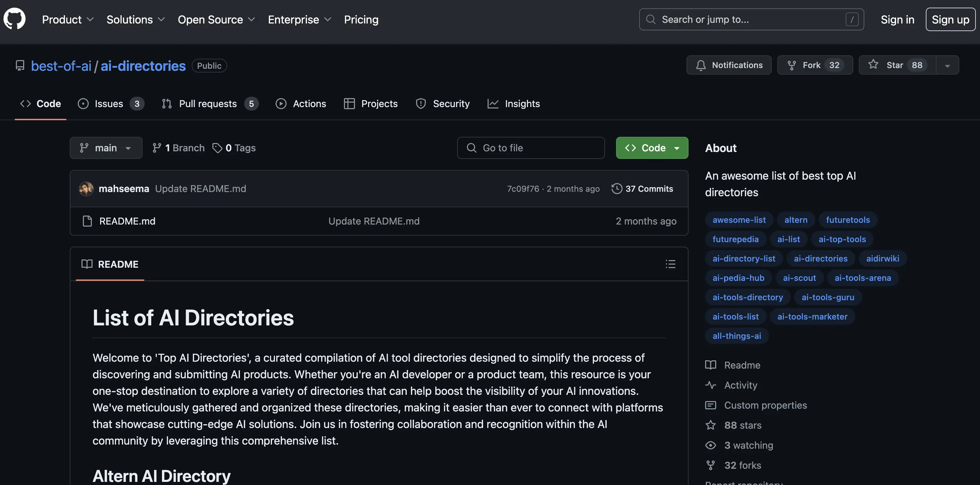Click the commit history clock icon
980x485 pixels.
point(617,189)
